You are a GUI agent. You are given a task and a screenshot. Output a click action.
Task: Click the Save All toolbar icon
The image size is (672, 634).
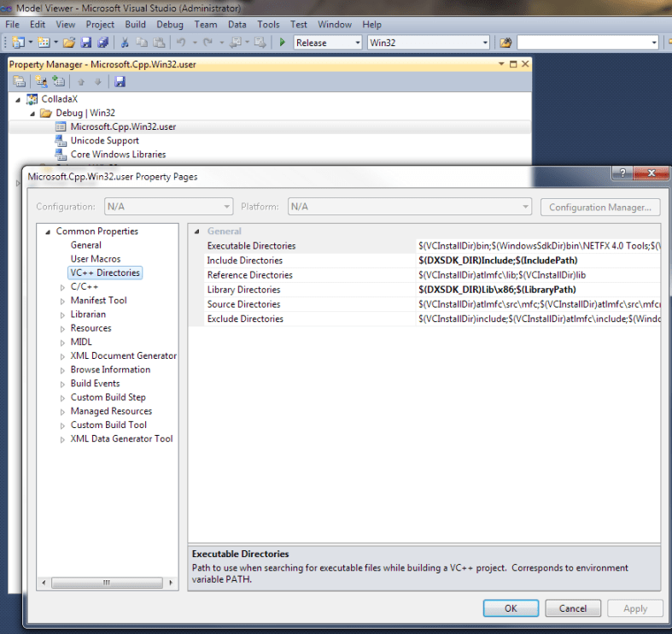coord(102,43)
